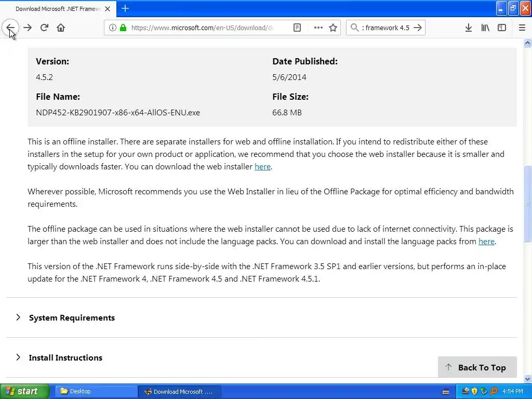Close the Download Microsoft .NET tab
The height and width of the screenshot is (399, 532).
coord(108,9)
